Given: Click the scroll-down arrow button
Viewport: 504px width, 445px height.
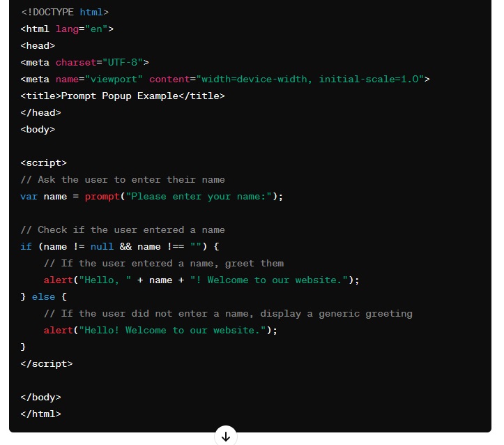Looking at the screenshot, I should [225, 437].
